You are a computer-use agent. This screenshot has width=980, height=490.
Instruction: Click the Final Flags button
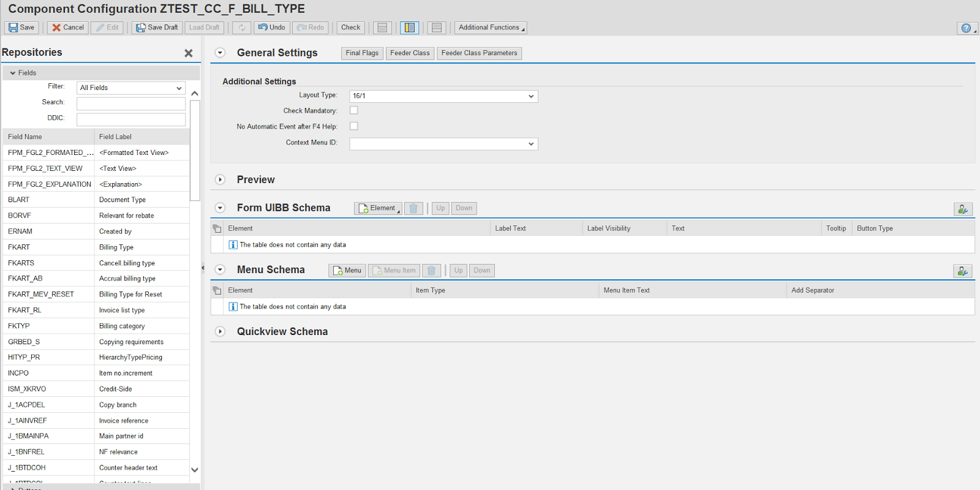[361, 53]
